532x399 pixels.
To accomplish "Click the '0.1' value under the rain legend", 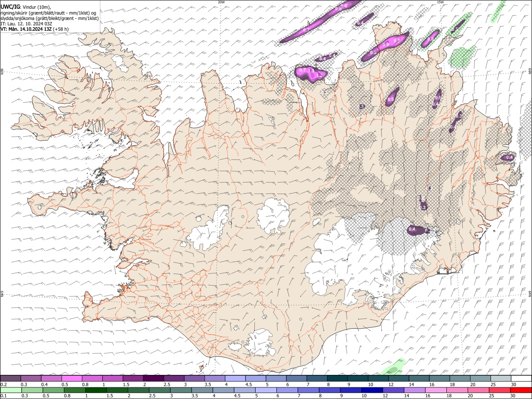I will (3, 396).
